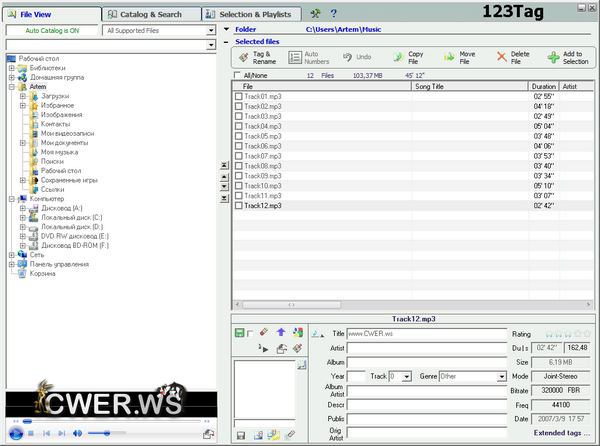Click the open folder icon in tag panel
Image resolution: width=600 pixels, height=446 pixels.
coord(282,348)
